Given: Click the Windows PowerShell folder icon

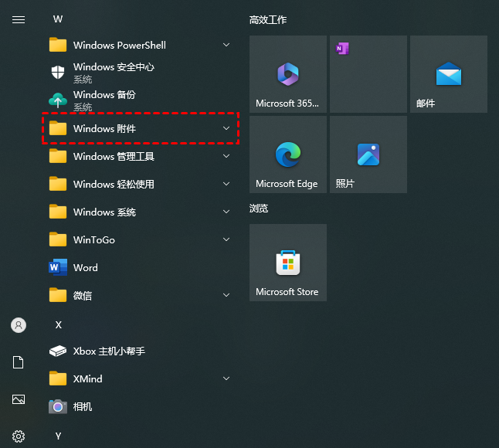Looking at the screenshot, I should click(58, 45).
